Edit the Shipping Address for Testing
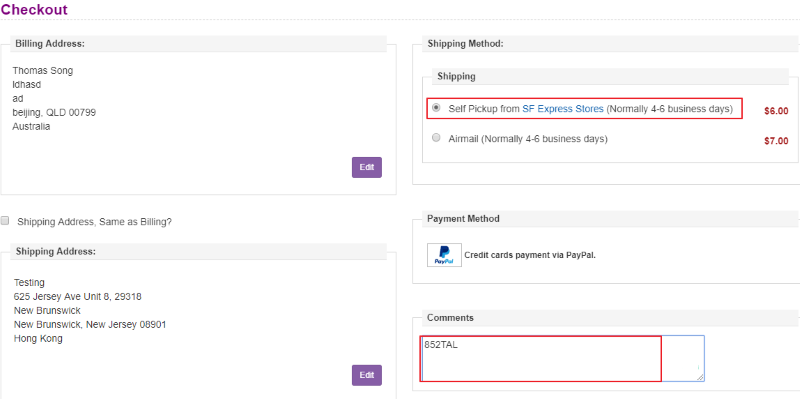Image resolution: width=800 pixels, height=399 pixels. click(x=366, y=375)
